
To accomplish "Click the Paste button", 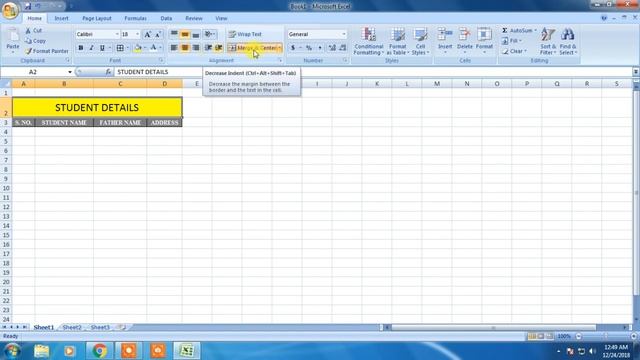I will [x=13, y=41].
